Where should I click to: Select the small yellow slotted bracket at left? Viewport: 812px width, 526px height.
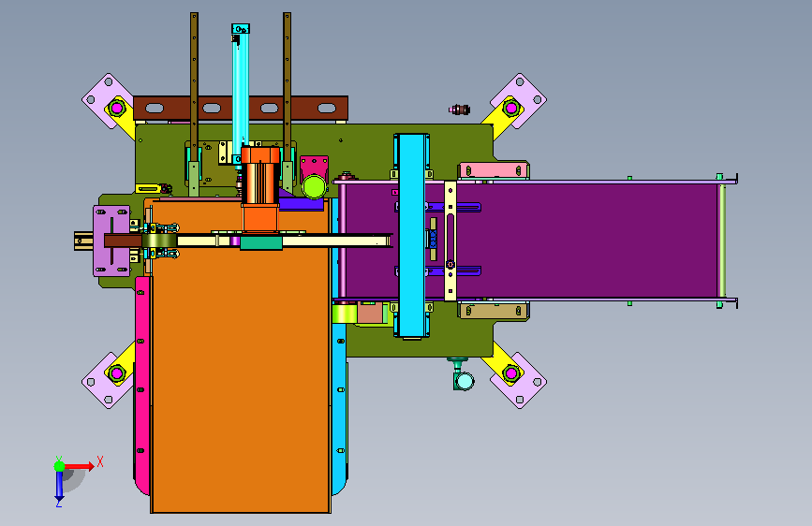(x=147, y=188)
